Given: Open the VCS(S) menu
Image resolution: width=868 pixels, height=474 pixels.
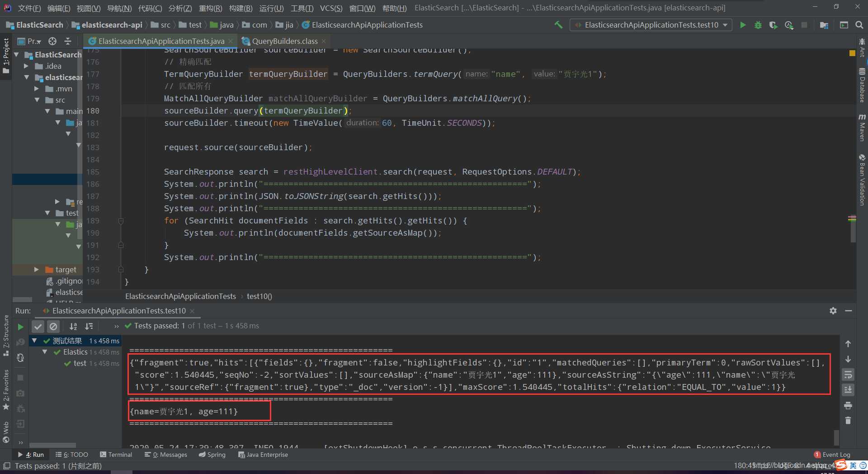Looking at the screenshot, I should pos(331,8).
